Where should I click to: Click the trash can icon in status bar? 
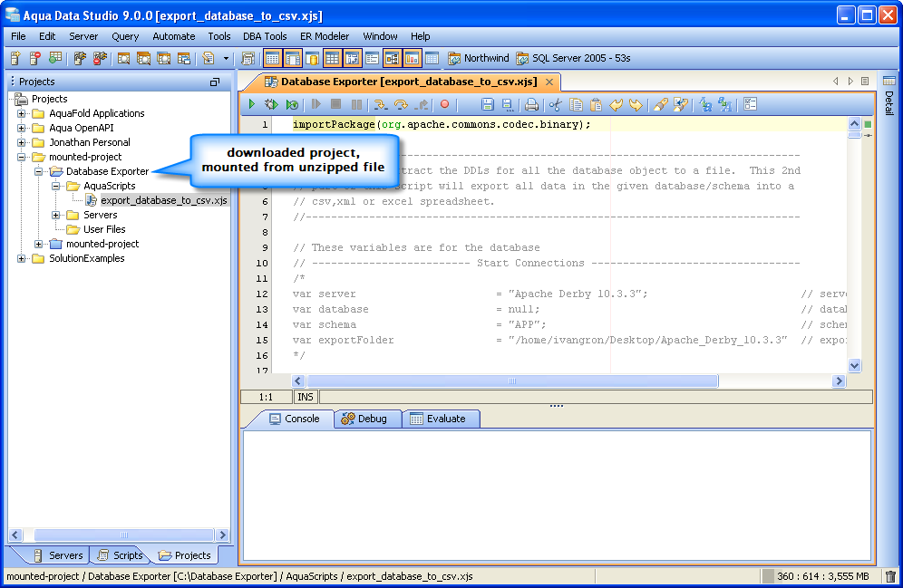(x=890, y=576)
